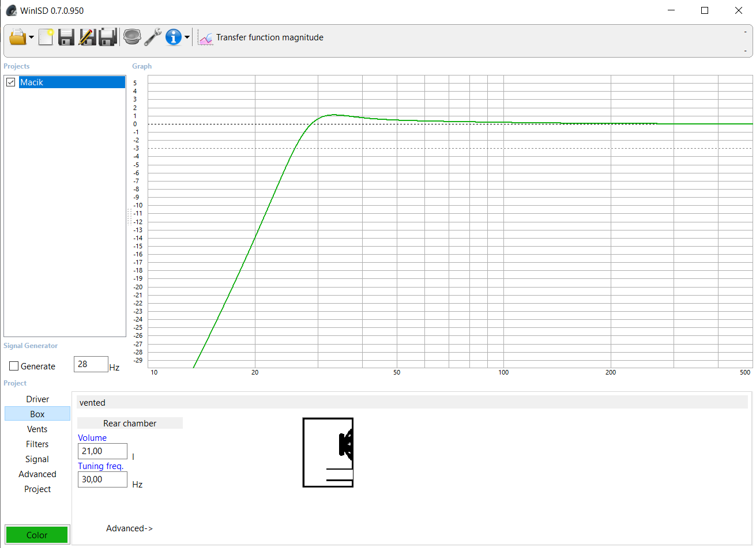This screenshot has width=756, height=548.
Task: Save the project using the floppy disk icon
Action: [x=66, y=37]
